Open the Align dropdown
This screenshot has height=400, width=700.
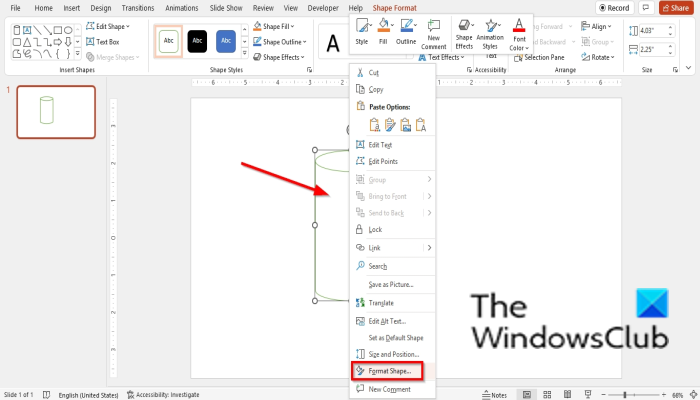tap(596, 26)
